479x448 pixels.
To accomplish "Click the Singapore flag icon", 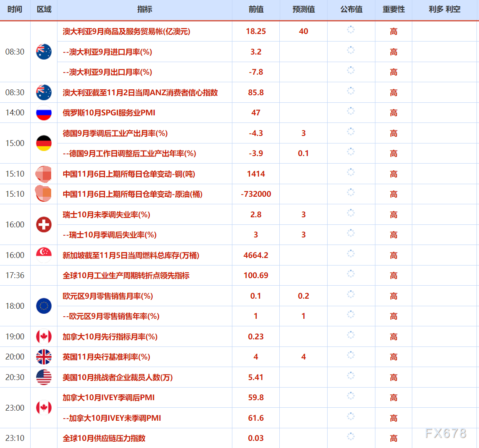I will click(44, 255).
